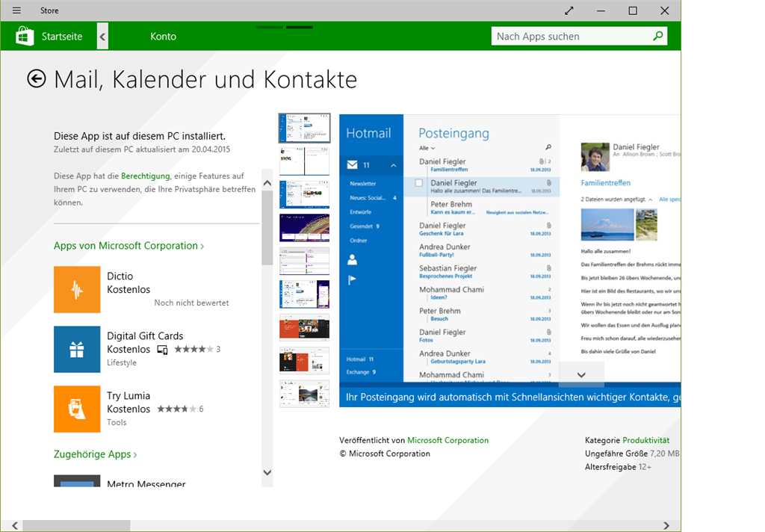
Task: Click the Familientreffen subject link
Action: click(x=605, y=182)
